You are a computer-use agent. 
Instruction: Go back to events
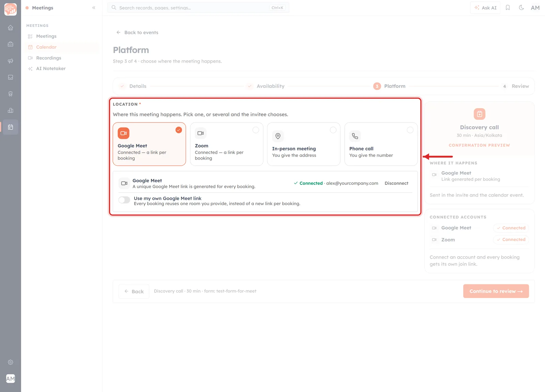[x=137, y=32]
